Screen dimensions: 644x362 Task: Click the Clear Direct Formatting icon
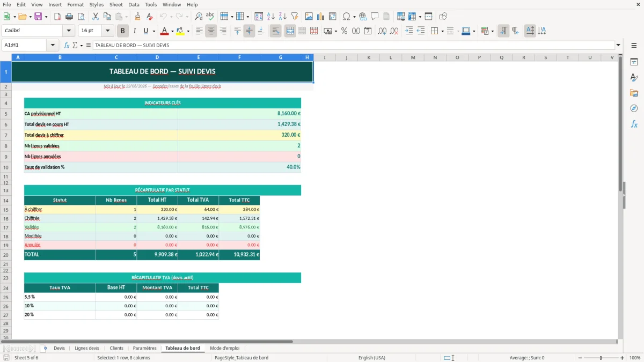coord(149,17)
